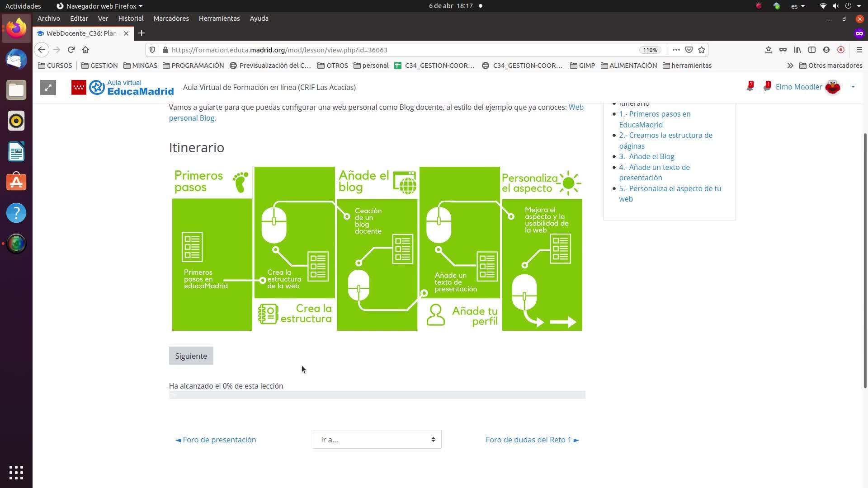
Task: Click the fullscreen toggle icon beside EducaMadrid logo
Action: (x=48, y=87)
